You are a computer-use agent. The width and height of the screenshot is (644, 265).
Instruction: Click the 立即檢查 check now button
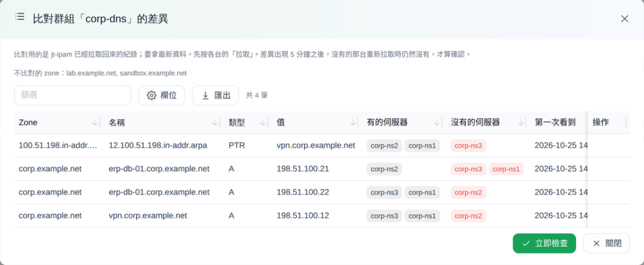[544, 243]
